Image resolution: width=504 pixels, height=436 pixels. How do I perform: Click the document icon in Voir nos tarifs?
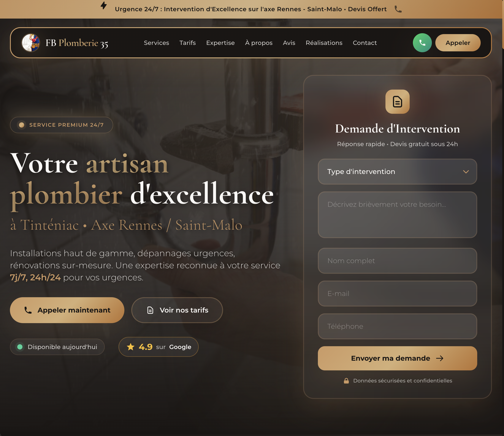pyautogui.click(x=150, y=310)
